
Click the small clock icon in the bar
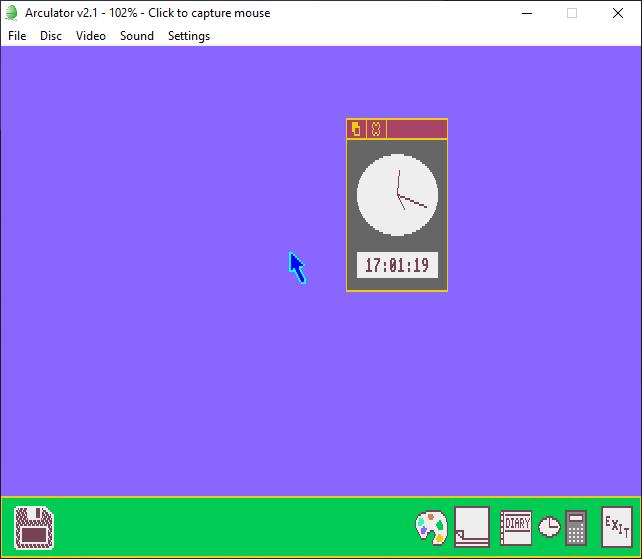tap(549, 527)
